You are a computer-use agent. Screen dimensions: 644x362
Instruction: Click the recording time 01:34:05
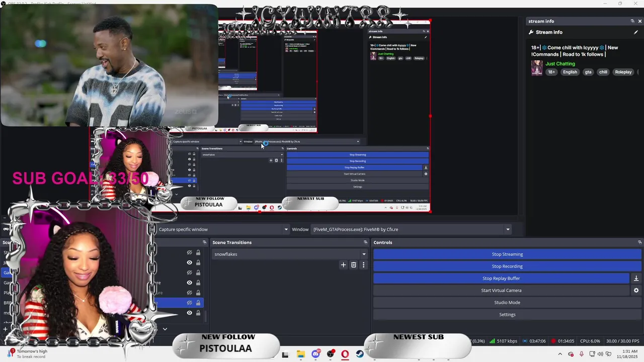click(x=562, y=341)
